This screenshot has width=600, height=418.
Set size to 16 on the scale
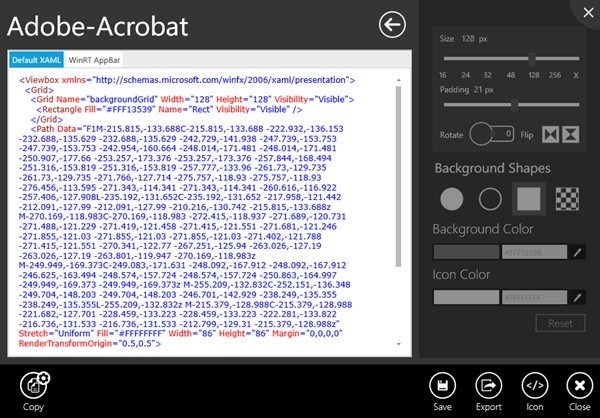tap(443, 75)
